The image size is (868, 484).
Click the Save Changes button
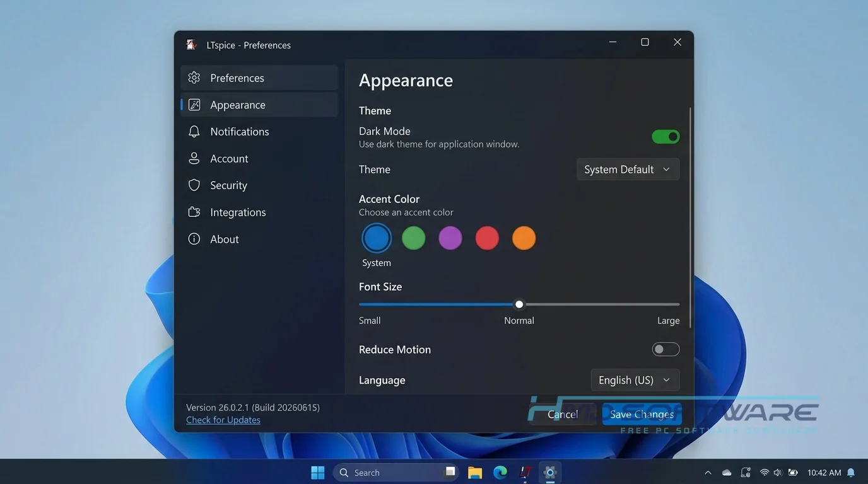(x=642, y=414)
